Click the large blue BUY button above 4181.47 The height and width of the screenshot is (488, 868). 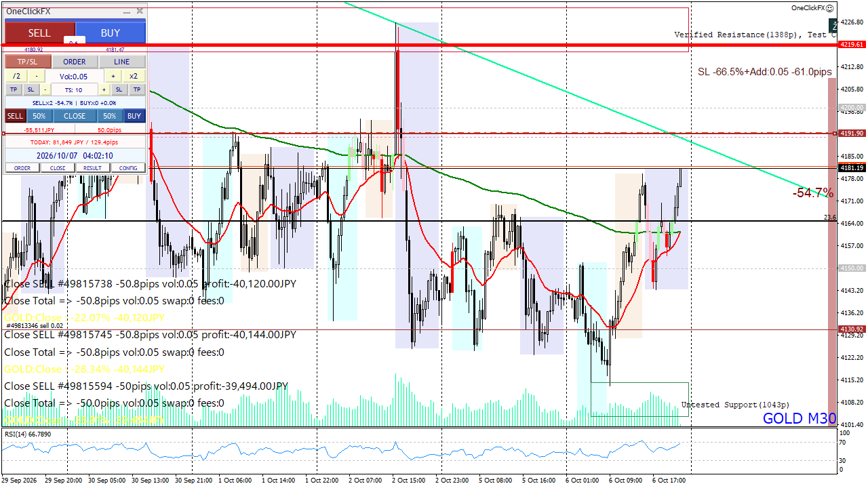(111, 33)
